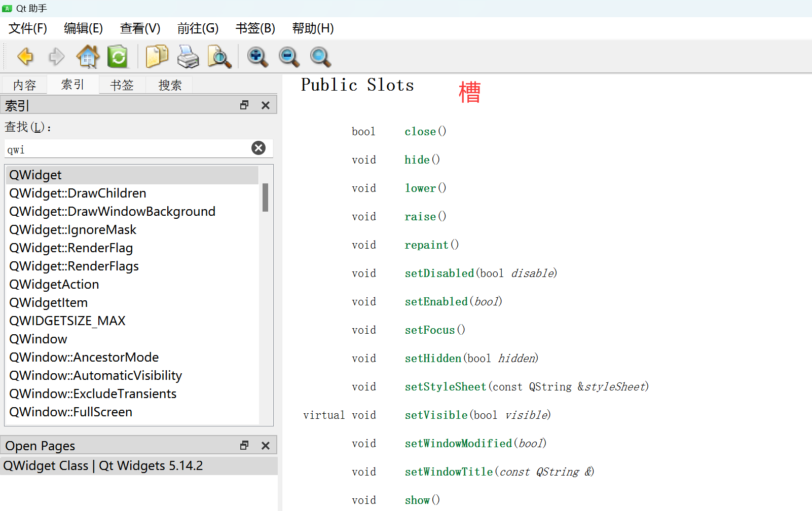Image resolution: width=812 pixels, height=511 pixels.
Task: Select QWindow index entry
Action: pyautogui.click(x=132, y=339)
